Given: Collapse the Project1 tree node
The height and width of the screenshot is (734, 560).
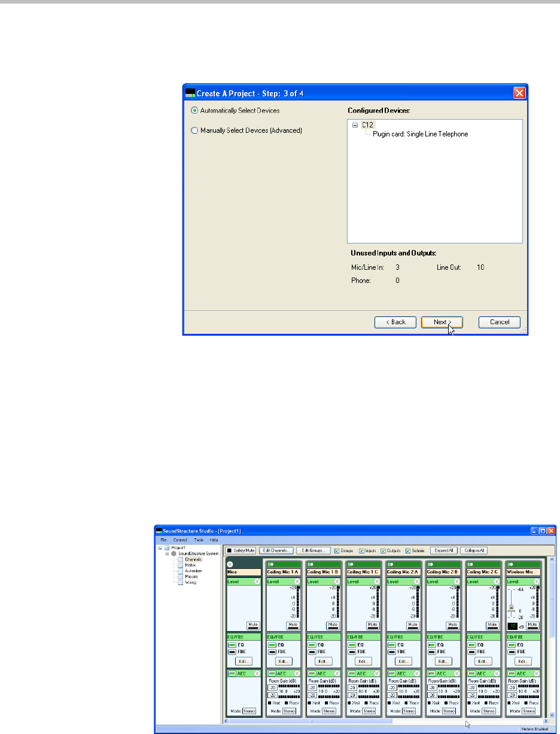Looking at the screenshot, I should pos(160,547).
